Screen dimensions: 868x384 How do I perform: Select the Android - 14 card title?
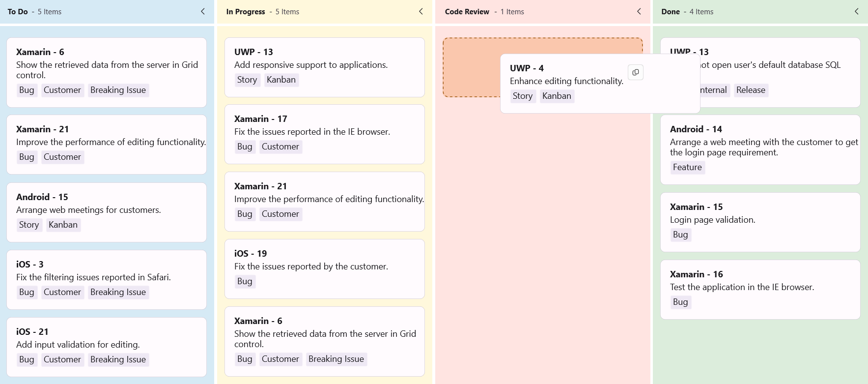click(x=696, y=129)
